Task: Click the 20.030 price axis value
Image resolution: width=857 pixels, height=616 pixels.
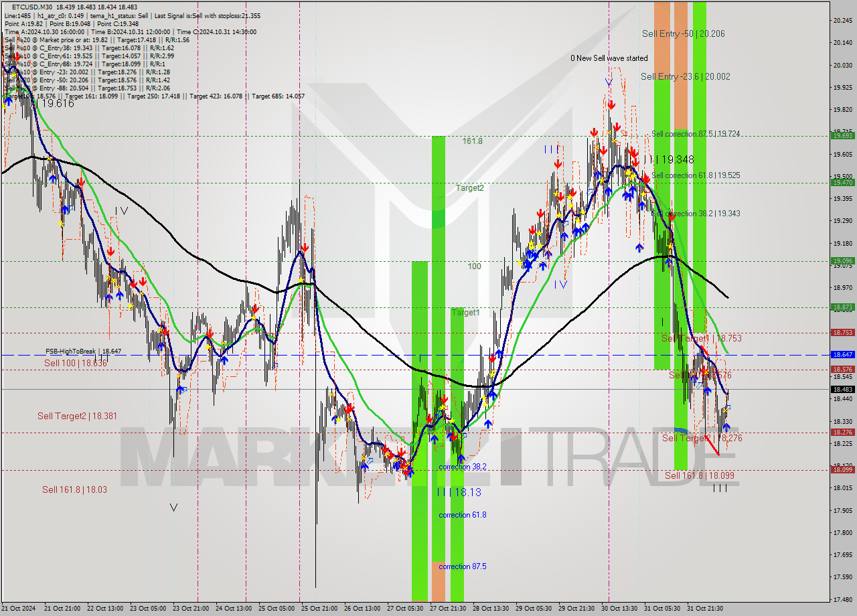Action: [x=842, y=65]
